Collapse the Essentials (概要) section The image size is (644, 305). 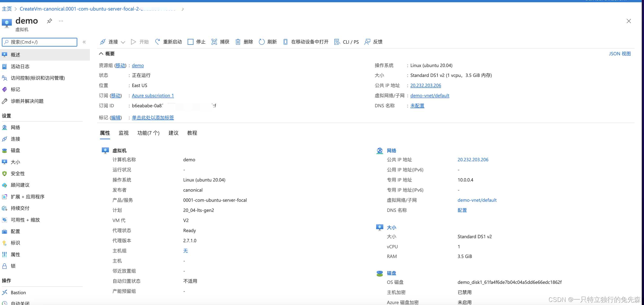coord(101,54)
